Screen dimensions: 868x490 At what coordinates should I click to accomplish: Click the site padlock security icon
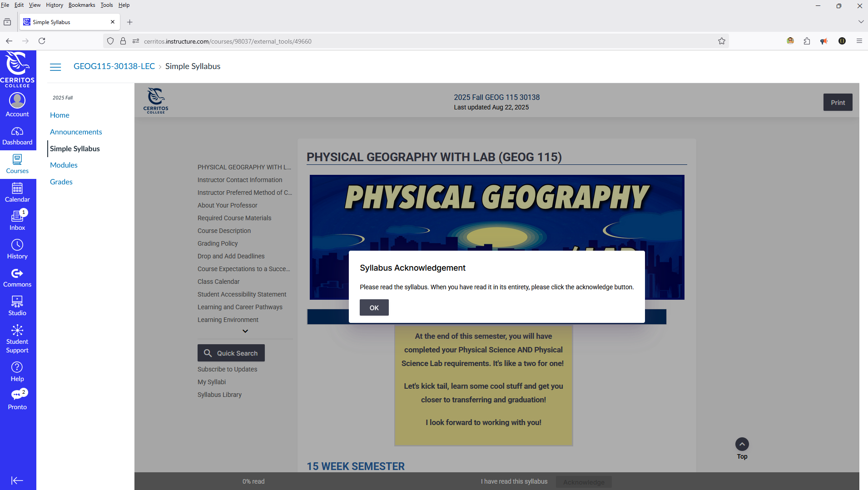tap(123, 41)
